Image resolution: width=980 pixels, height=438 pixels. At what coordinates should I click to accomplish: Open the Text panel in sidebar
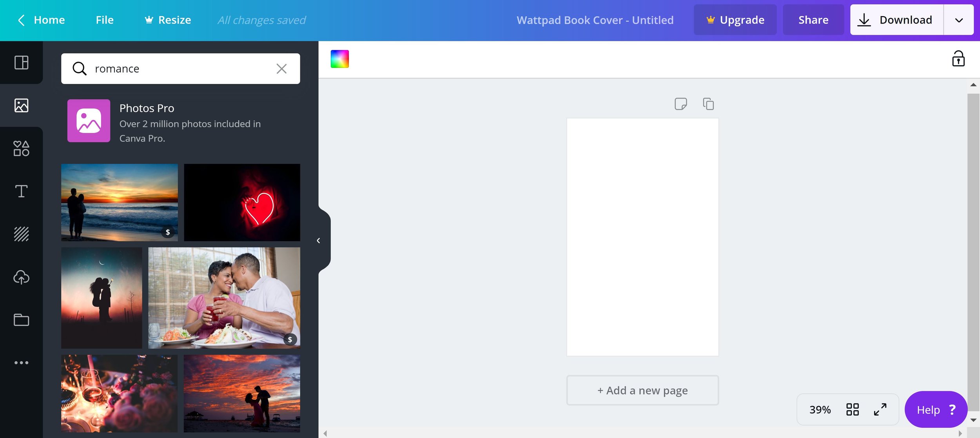21,191
